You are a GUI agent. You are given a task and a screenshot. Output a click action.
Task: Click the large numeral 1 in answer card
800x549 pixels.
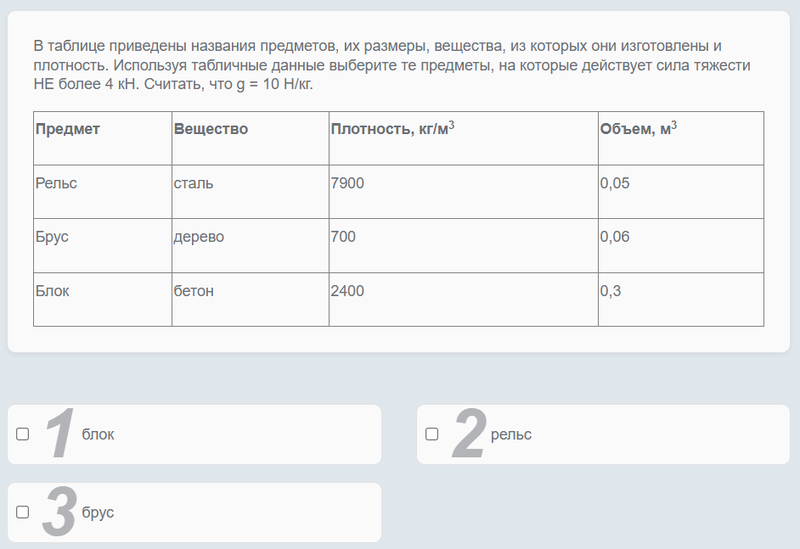click(x=60, y=435)
